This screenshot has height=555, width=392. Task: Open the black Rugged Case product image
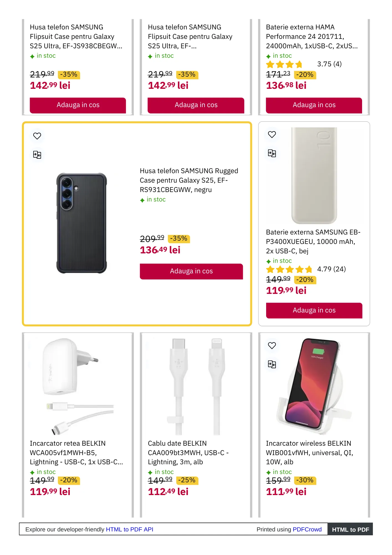click(82, 223)
